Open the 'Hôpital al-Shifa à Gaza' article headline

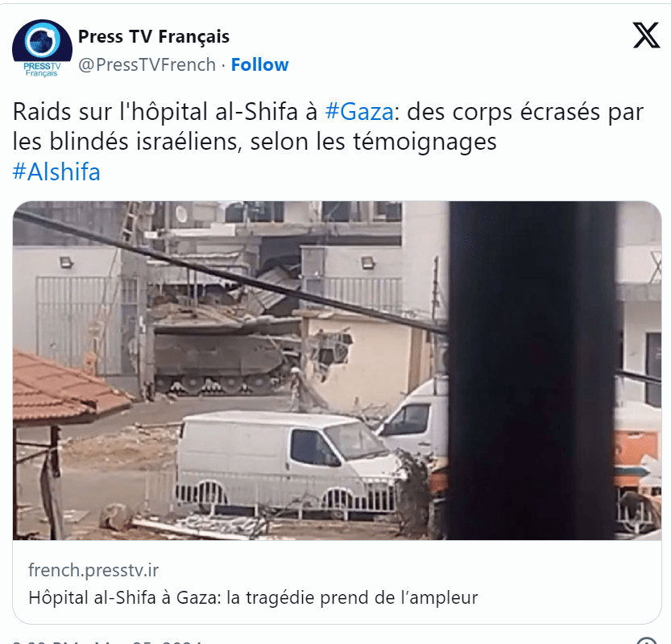coord(253,597)
